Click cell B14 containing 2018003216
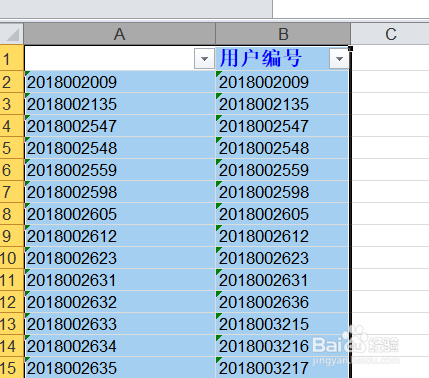This screenshot has width=429, height=378. (x=283, y=346)
